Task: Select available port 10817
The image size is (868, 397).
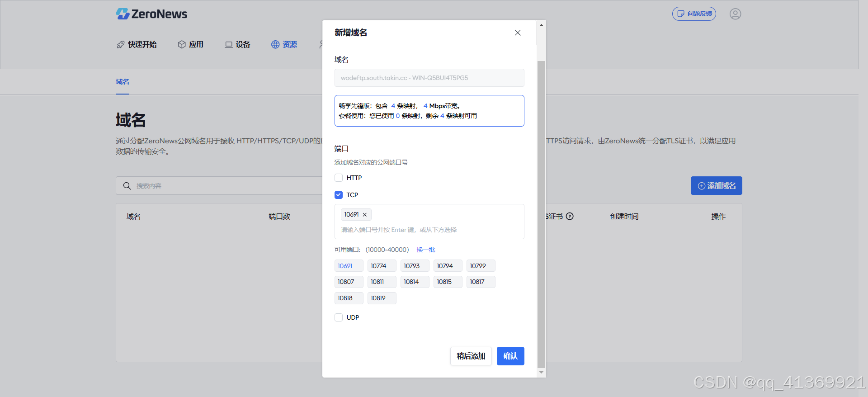Action: [x=481, y=282]
